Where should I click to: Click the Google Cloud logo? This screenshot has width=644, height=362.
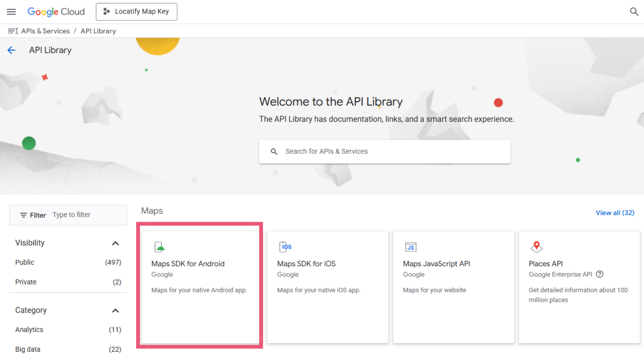56,12
